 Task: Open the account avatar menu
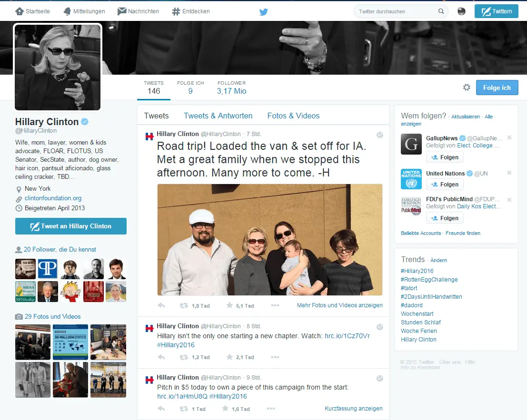tap(461, 11)
